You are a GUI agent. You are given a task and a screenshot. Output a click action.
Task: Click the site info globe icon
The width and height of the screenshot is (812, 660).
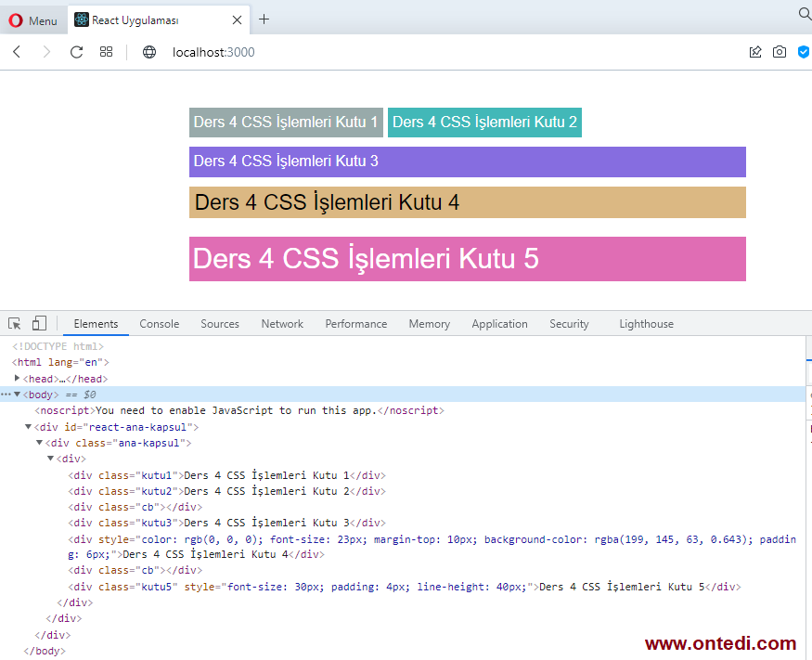149,52
